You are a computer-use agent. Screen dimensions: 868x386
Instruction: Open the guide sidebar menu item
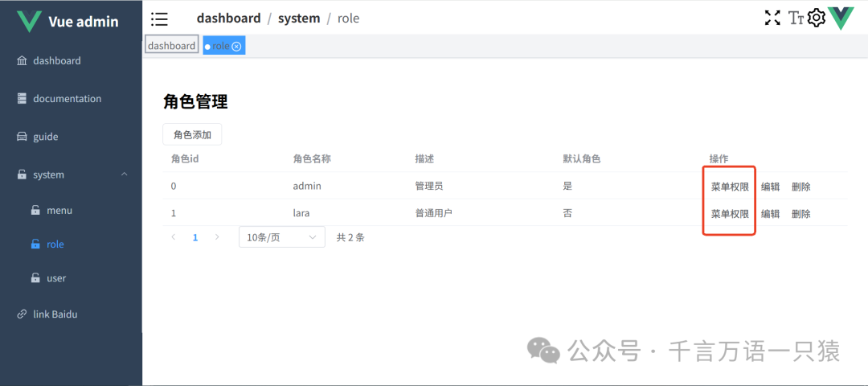pos(71,137)
